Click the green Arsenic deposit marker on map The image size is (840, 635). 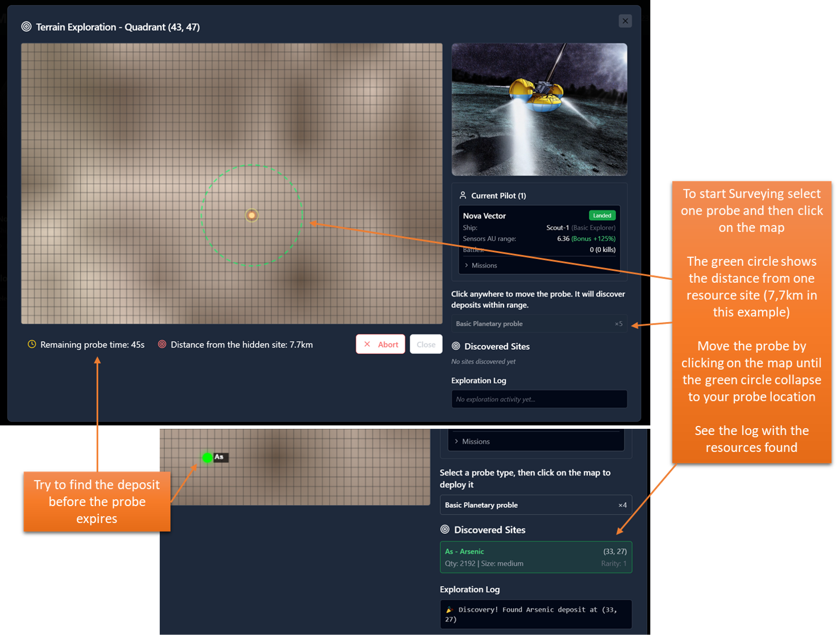coord(207,457)
